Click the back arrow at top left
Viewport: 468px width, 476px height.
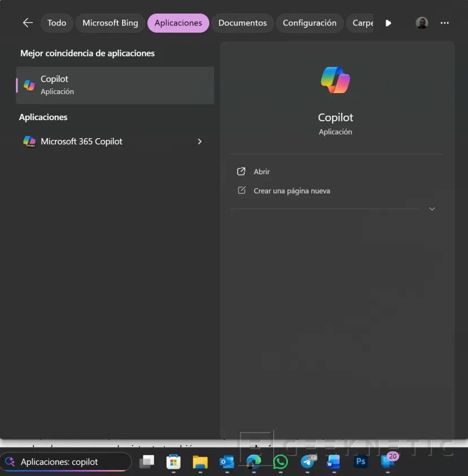click(28, 23)
